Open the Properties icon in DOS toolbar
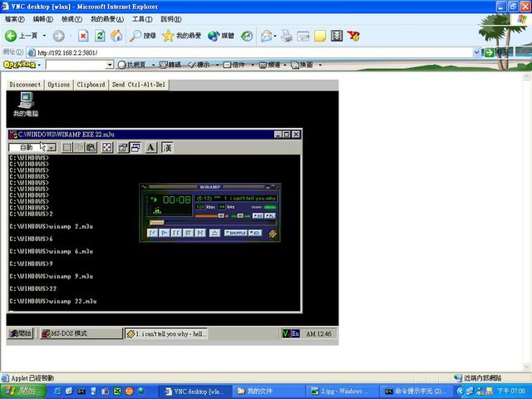This screenshot has width=532, height=399. (x=123, y=147)
